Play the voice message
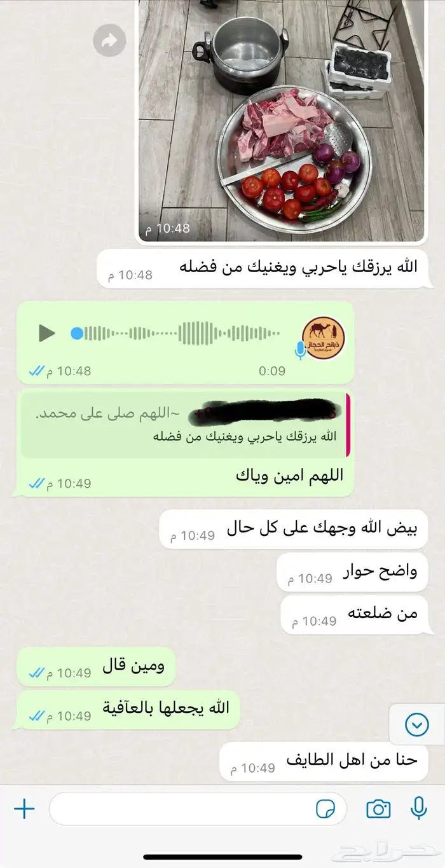Image resolution: width=445 pixels, height=868 pixels. pyautogui.click(x=46, y=333)
